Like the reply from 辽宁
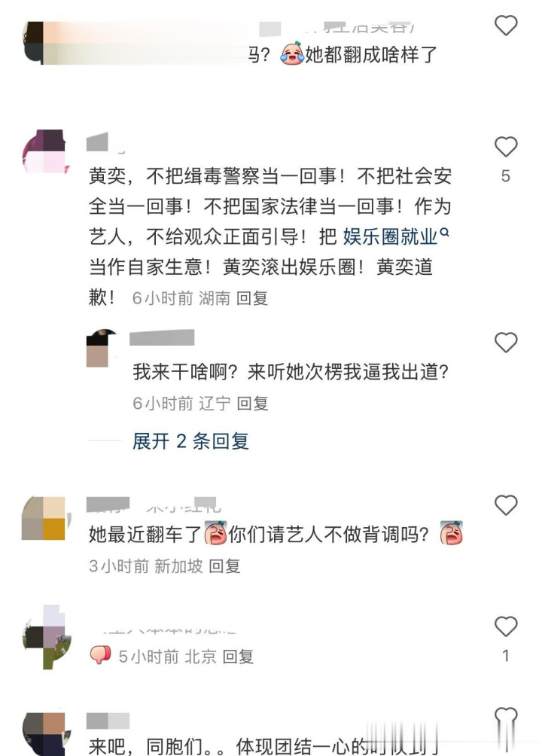This screenshot has height=756, width=542. click(506, 343)
